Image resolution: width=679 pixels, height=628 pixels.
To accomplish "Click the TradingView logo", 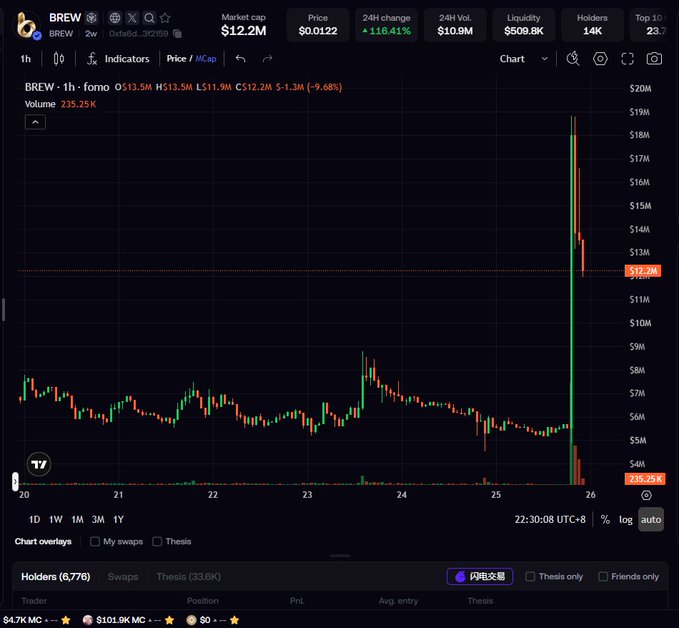I will coord(39,464).
